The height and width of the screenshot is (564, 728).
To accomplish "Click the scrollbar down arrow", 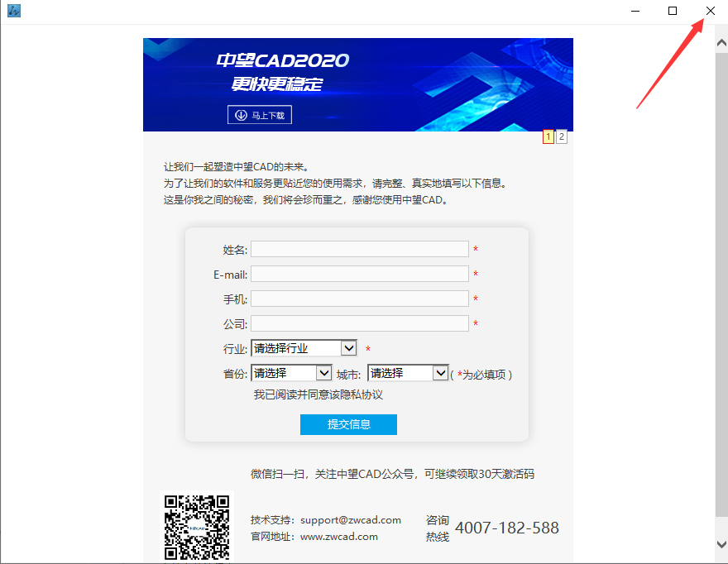I will coord(721,544).
